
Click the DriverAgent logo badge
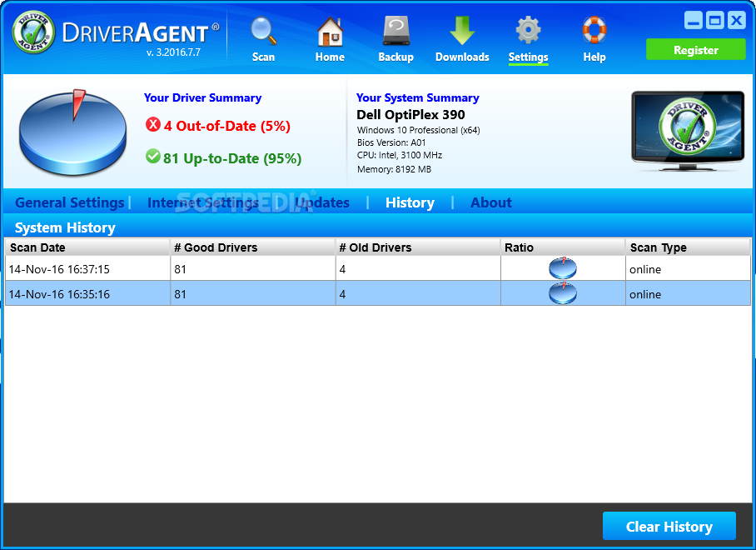tap(34, 32)
